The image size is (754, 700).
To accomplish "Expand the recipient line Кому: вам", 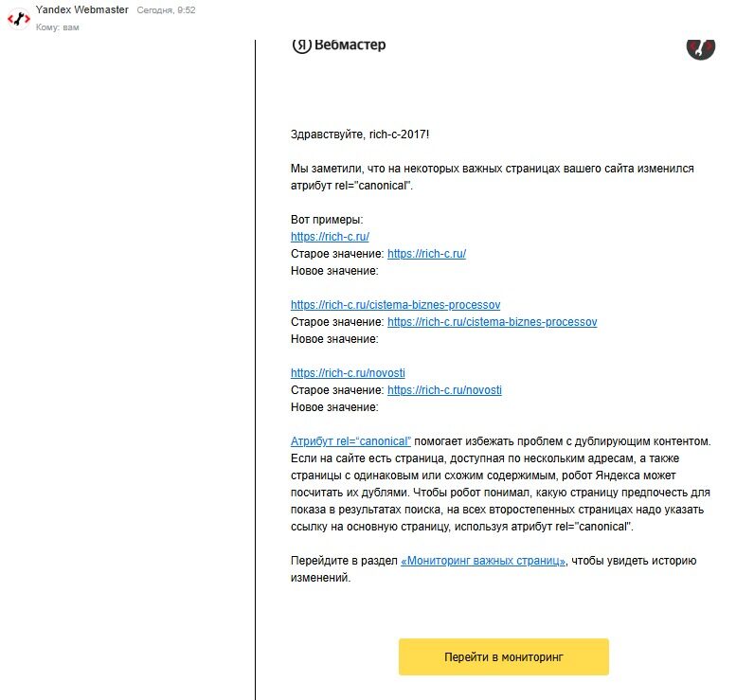I will [58, 27].
